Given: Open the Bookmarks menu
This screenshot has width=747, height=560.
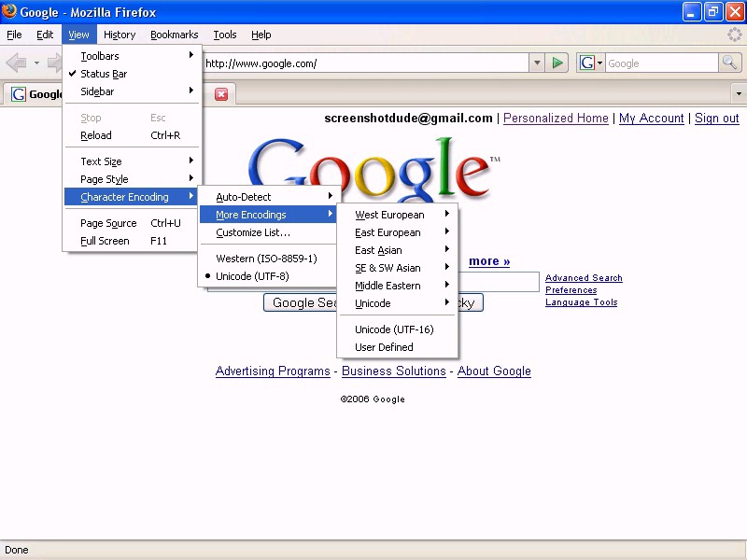Looking at the screenshot, I should coord(174,35).
